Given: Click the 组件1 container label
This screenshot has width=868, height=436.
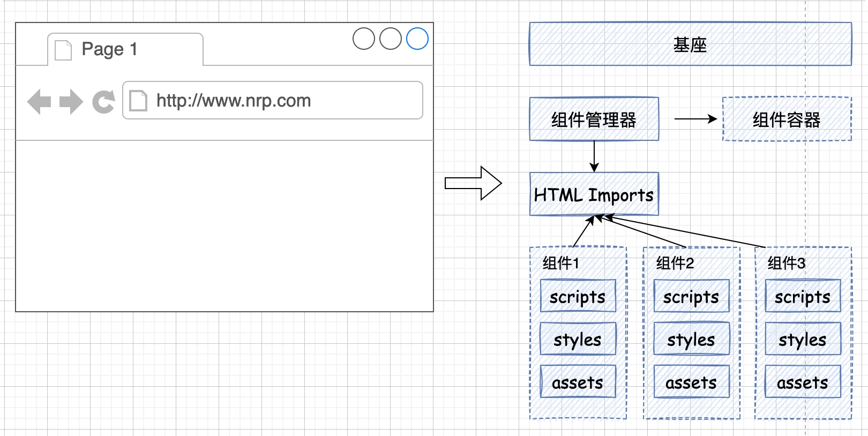Looking at the screenshot, I should tap(560, 263).
